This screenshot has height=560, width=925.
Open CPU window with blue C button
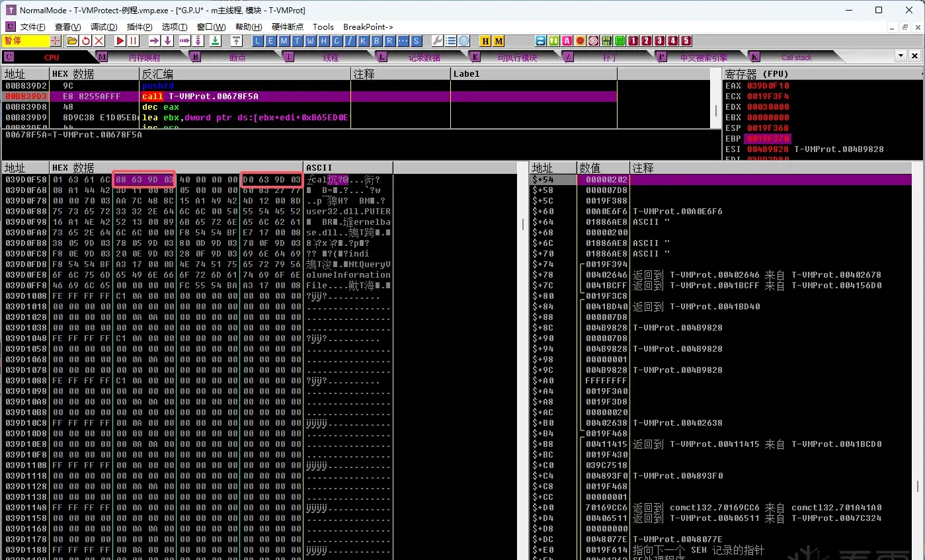(337, 41)
